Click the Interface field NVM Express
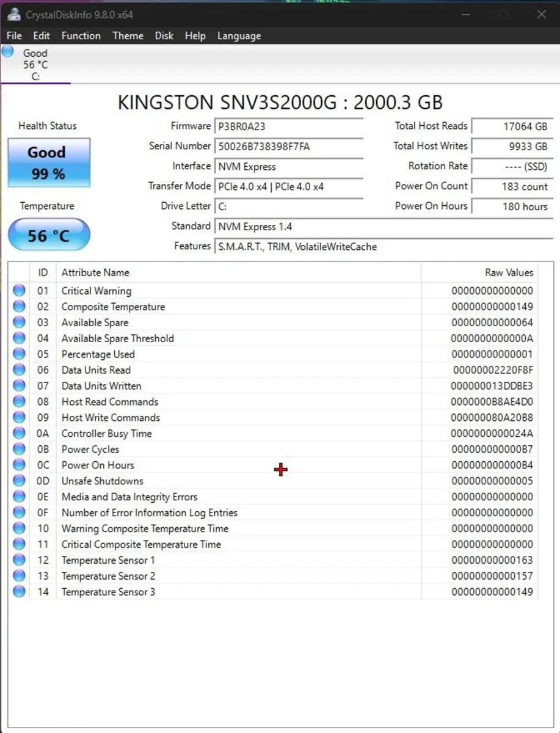 coord(289,167)
